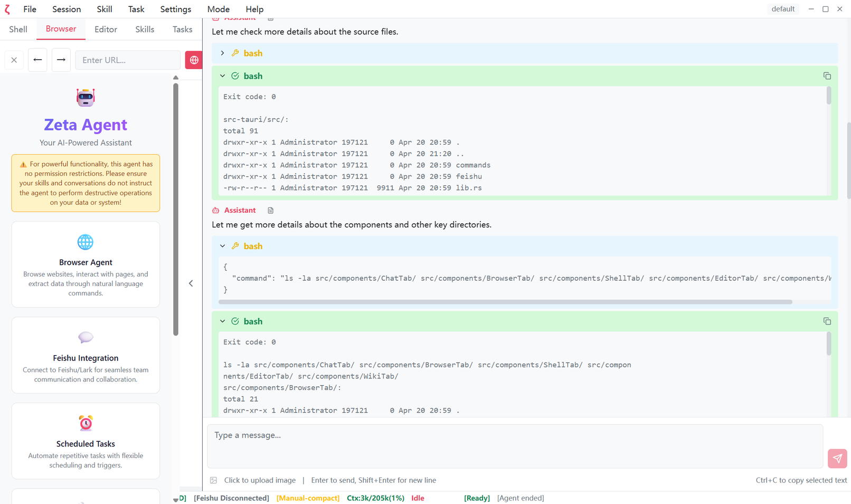
Task: Switch to the Editor tab
Action: tap(105, 29)
